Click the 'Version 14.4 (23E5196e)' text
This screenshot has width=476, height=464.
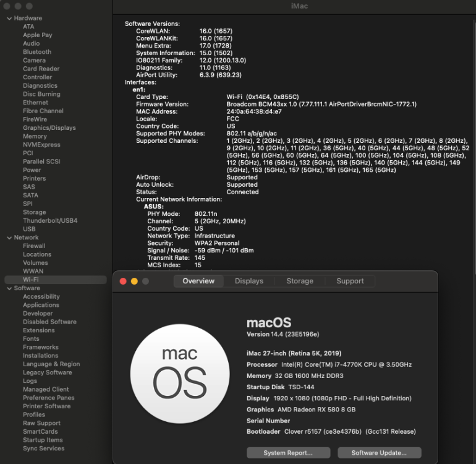283,334
